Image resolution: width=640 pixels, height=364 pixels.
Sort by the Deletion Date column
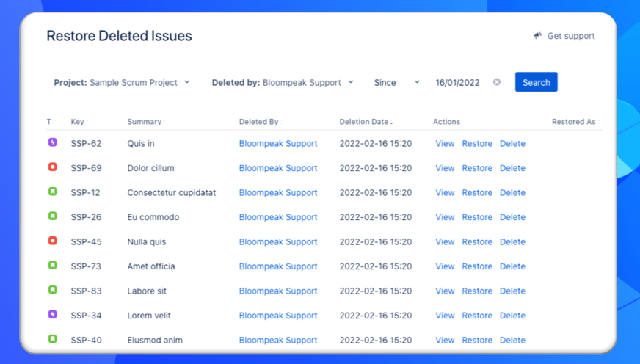pos(366,122)
